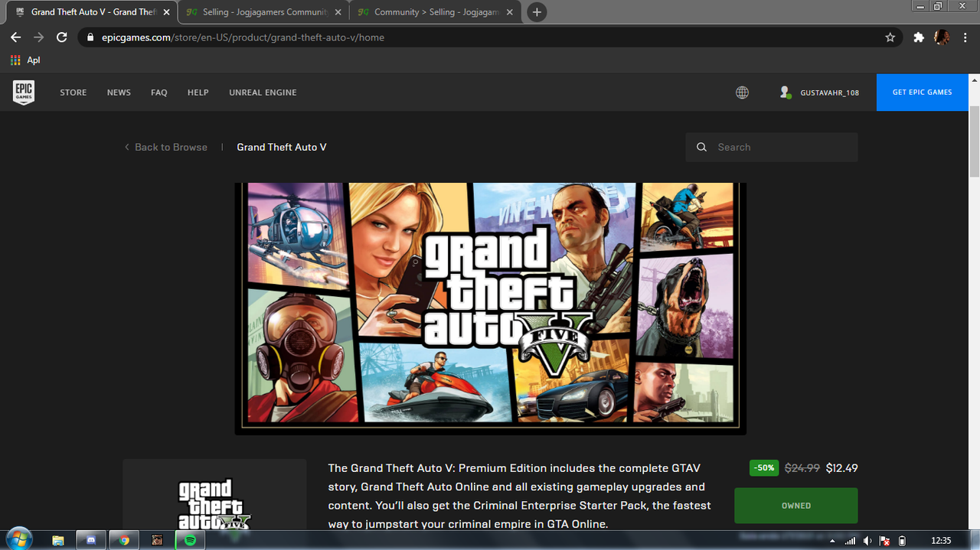Open the Chrome three-dot menu
The width and height of the screenshot is (980, 550).
coord(965,37)
